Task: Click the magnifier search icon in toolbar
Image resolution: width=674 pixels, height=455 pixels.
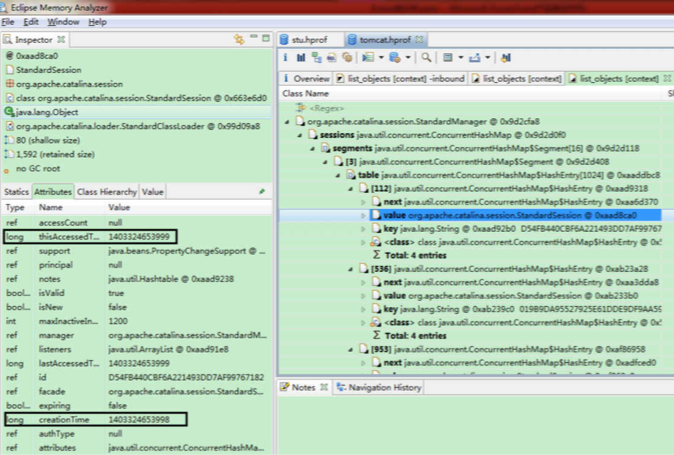Action: pyautogui.click(x=426, y=58)
